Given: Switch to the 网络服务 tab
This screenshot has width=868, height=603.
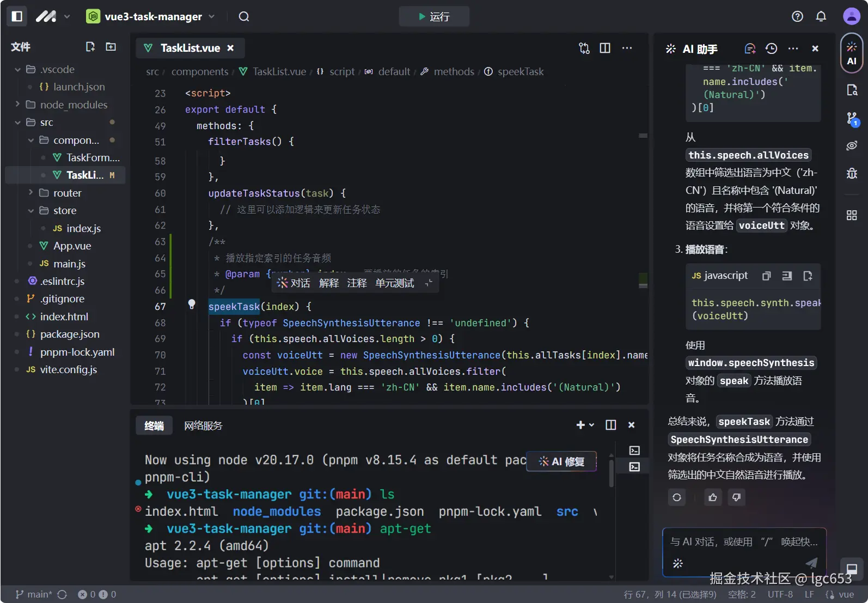Looking at the screenshot, I should pyautogui.click(x=203, y=425).
